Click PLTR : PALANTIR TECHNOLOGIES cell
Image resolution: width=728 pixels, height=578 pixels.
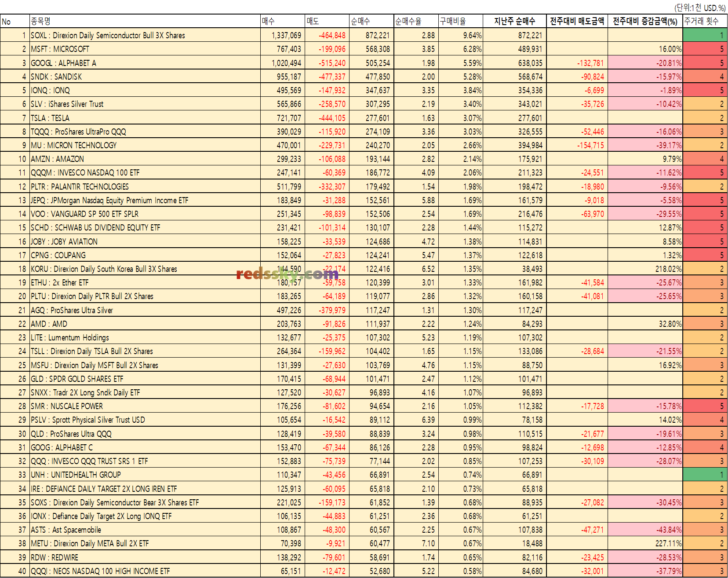[145, 187]
